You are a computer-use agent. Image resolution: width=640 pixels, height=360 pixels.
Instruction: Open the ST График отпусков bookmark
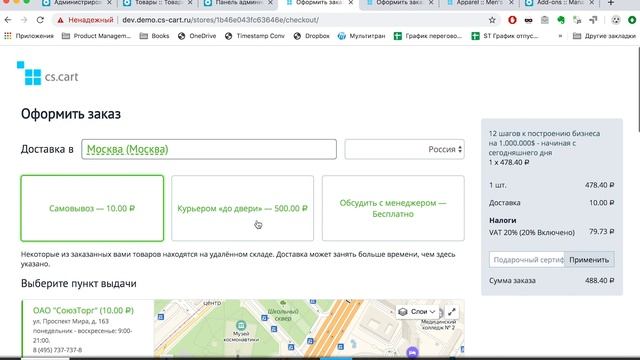click(x=505, y=36)
